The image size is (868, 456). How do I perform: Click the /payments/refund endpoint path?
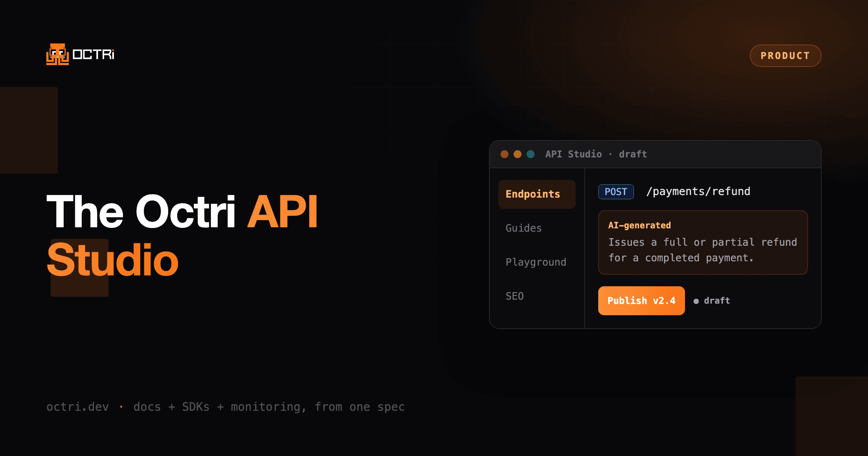click(x=698, y=191)
